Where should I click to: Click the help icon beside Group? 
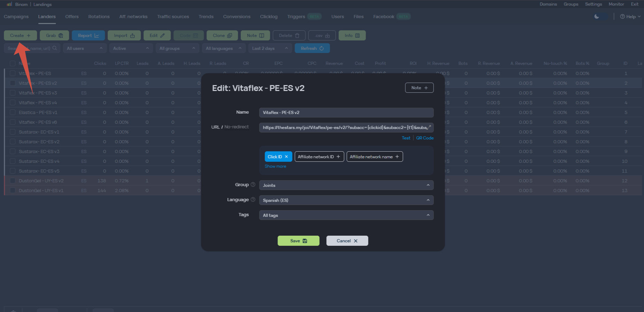coord(253,185)
